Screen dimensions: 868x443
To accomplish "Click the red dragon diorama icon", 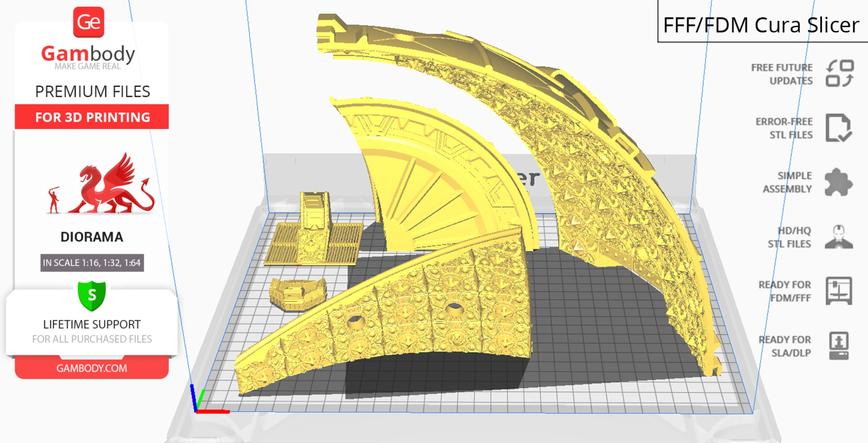I will pos(102,185).
